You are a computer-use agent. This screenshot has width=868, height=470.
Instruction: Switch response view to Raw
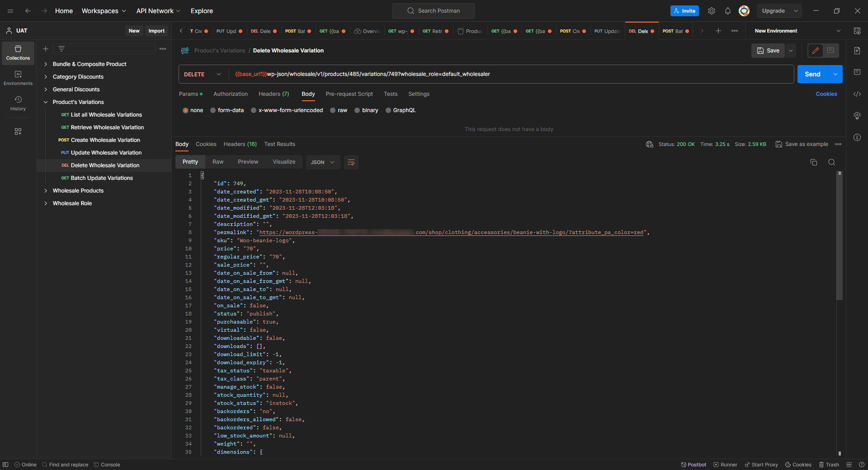click(218, 162)
